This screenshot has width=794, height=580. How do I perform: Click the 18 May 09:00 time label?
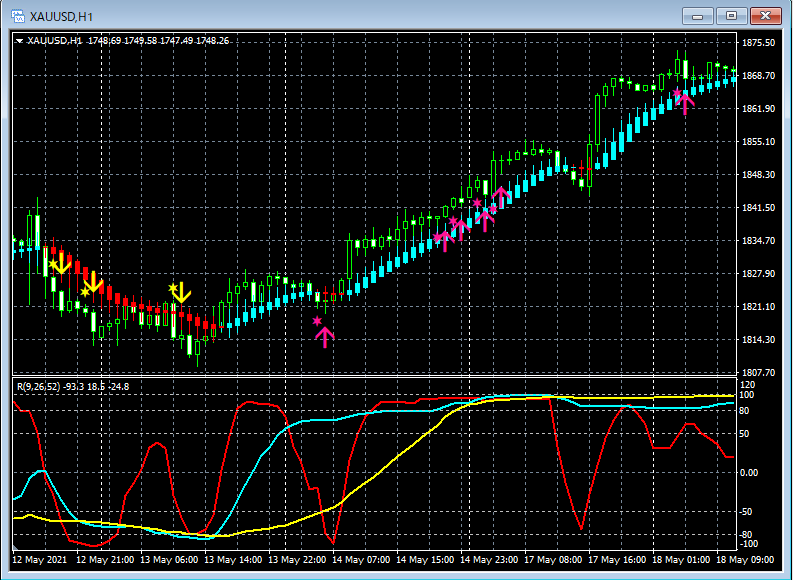coord(745,560)
